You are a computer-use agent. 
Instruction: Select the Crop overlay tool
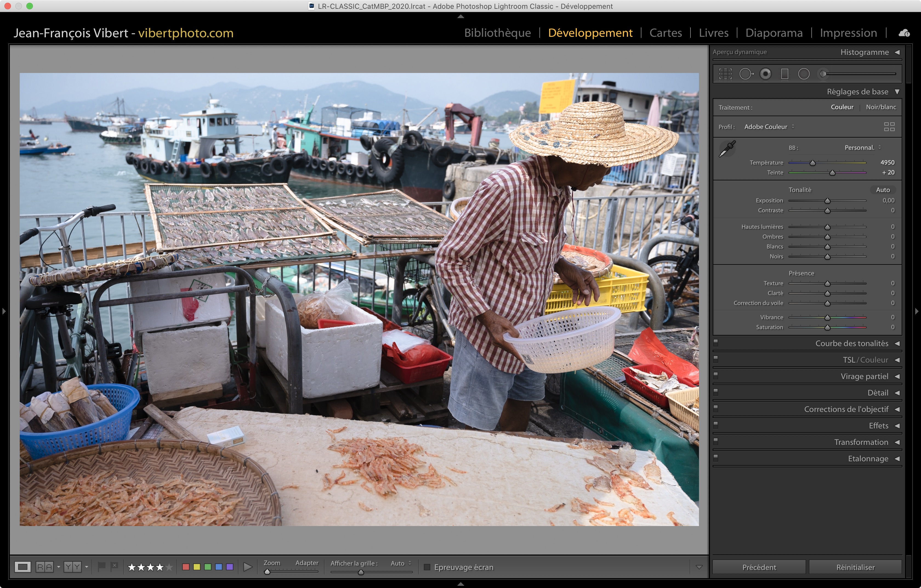coord(725,74)
